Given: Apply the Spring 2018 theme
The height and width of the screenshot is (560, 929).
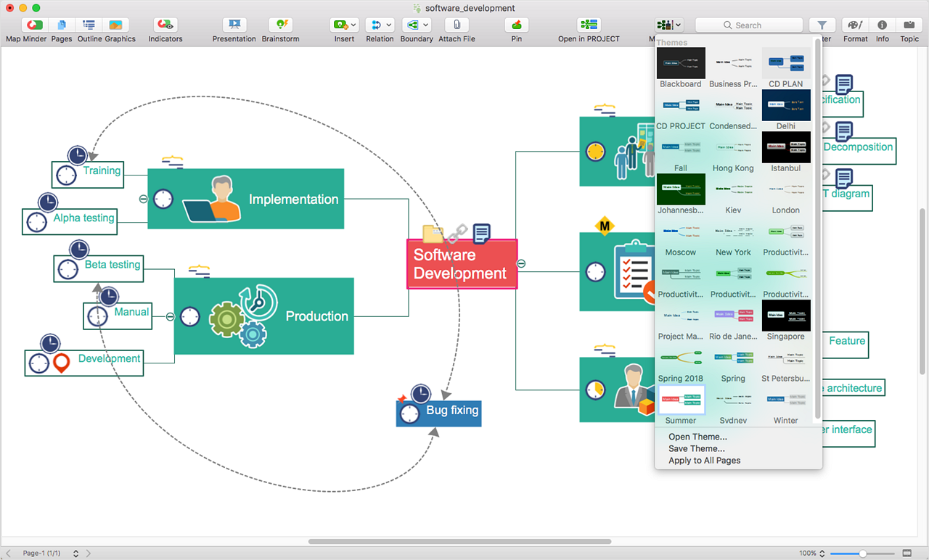Looking at the screenshot, I should [x=681, y=358].
